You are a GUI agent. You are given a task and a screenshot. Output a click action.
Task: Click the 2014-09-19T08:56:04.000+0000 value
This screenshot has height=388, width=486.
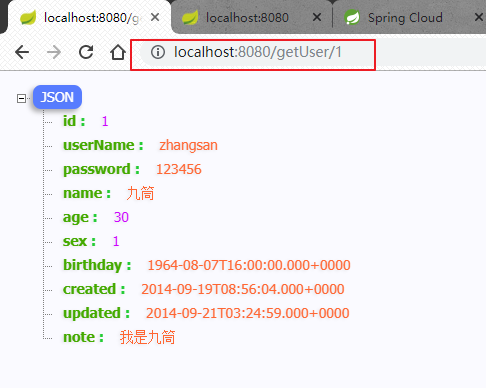pyautogui.click(x=243, y=289)
